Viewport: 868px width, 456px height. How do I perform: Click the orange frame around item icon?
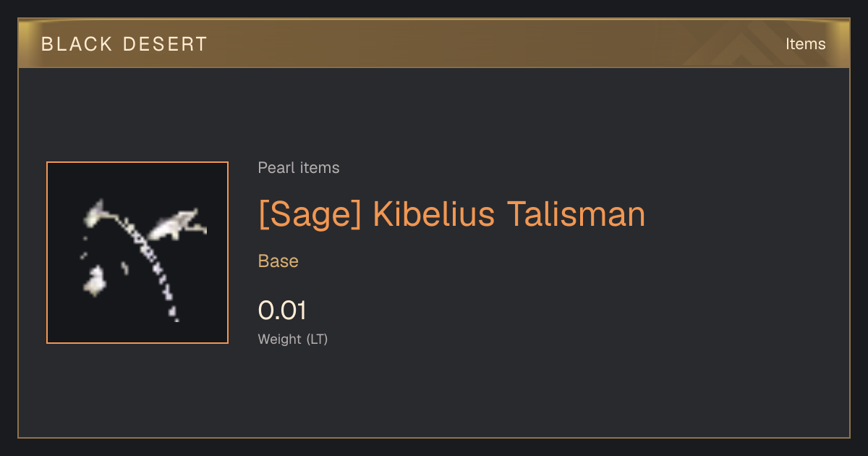(137, 162)
